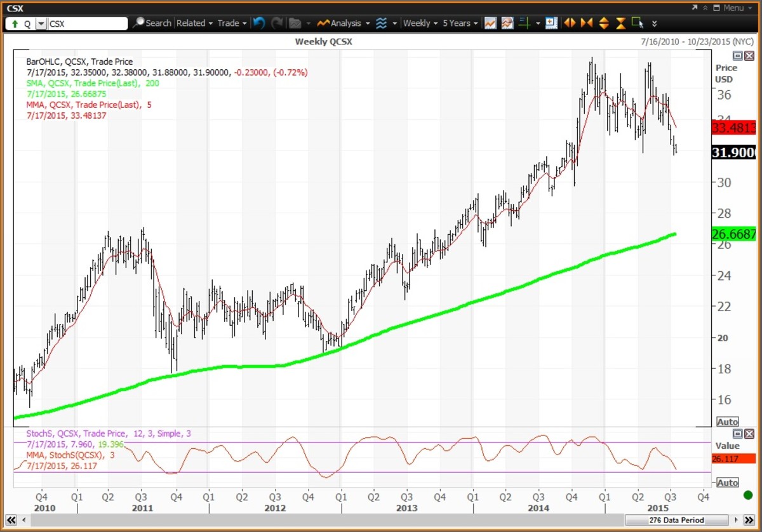The image size is (762, 532).
Task: Close the stochastic indicator pane
Action: [751, 434]
